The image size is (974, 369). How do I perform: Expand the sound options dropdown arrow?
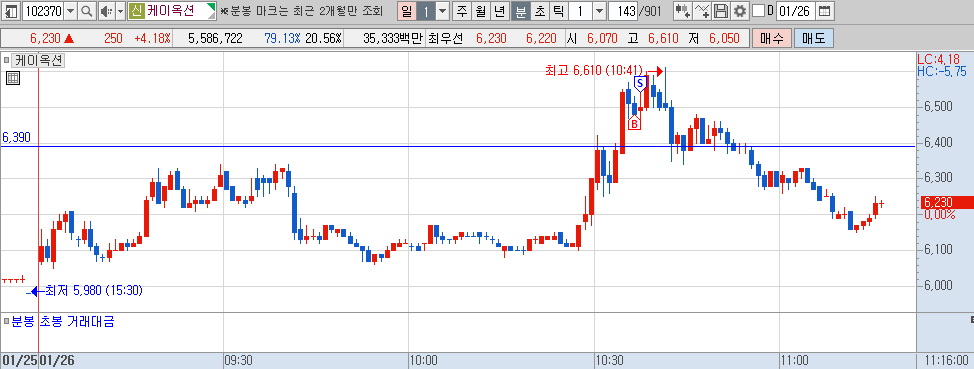pos(120,11)
